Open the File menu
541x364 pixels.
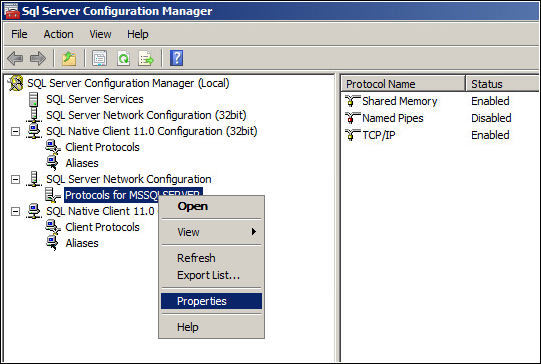click(x=19, y=34)
